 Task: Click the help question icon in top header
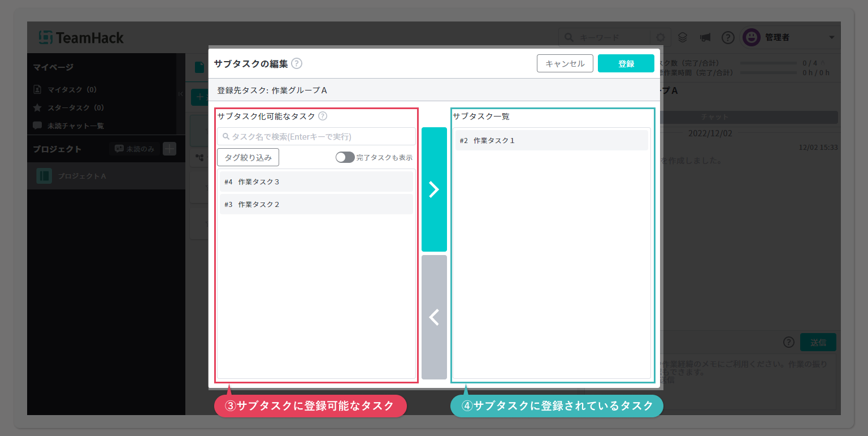pos(728,37)
